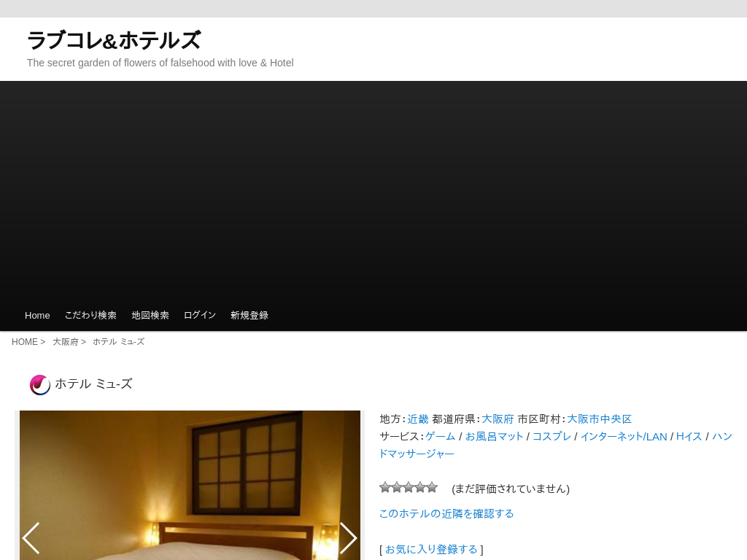Open 新規登録 registration page

click(249, 315)
